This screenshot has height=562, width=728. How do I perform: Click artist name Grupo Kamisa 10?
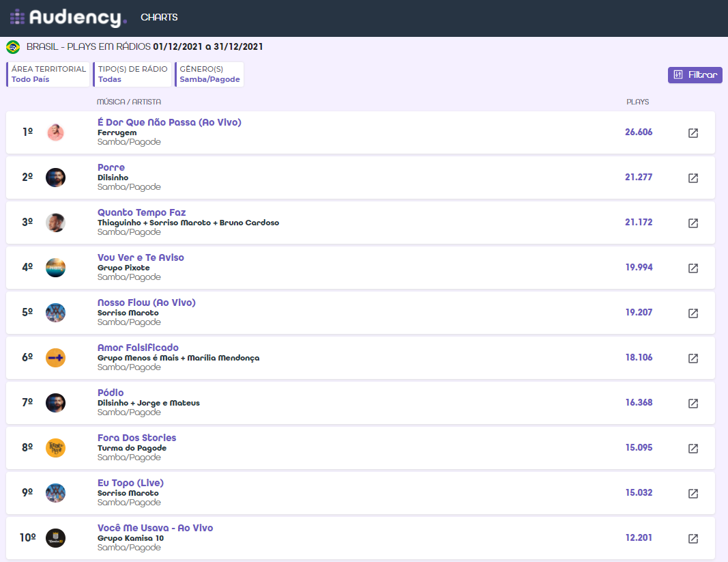coord(130,538)
